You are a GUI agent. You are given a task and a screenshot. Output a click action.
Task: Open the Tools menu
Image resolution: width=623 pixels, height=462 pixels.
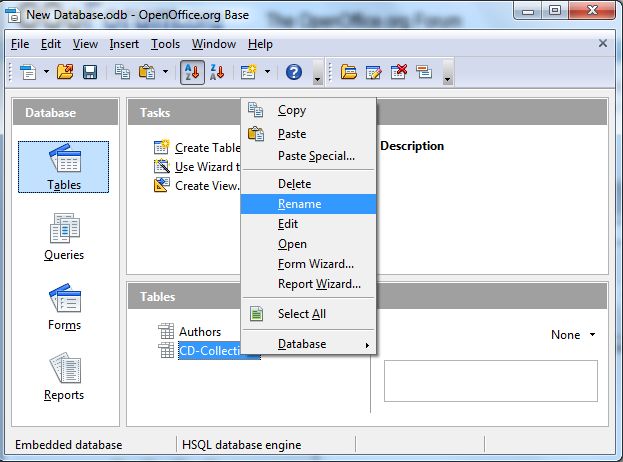pyautogui.click(x=165, y=44)
